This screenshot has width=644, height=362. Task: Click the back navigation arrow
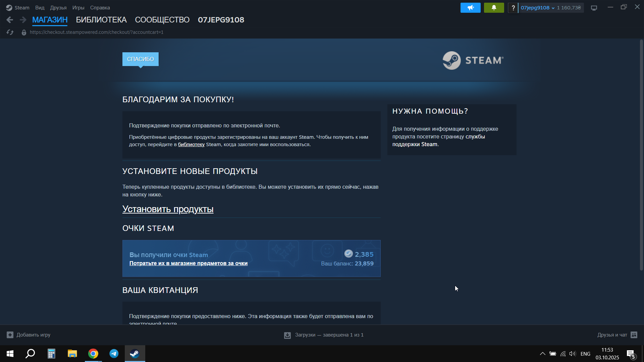[x=10, y=20]
